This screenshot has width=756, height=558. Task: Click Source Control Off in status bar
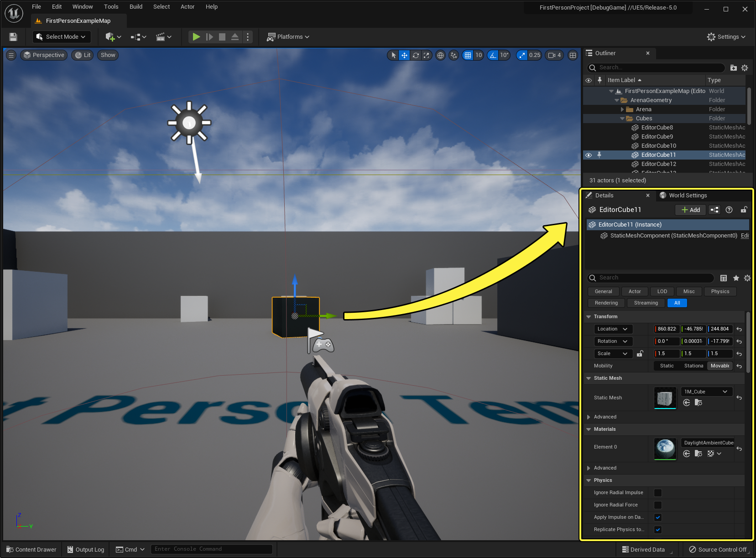pos(718,549)
